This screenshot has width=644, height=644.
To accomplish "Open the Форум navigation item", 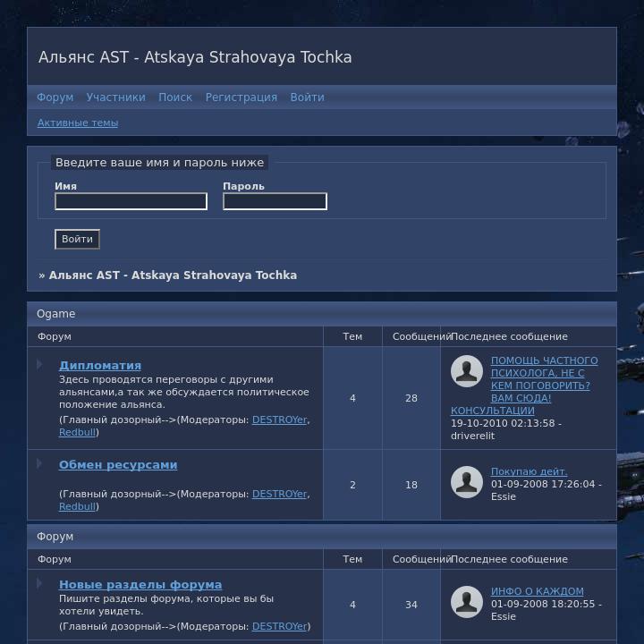I will (x=55, y=97).
